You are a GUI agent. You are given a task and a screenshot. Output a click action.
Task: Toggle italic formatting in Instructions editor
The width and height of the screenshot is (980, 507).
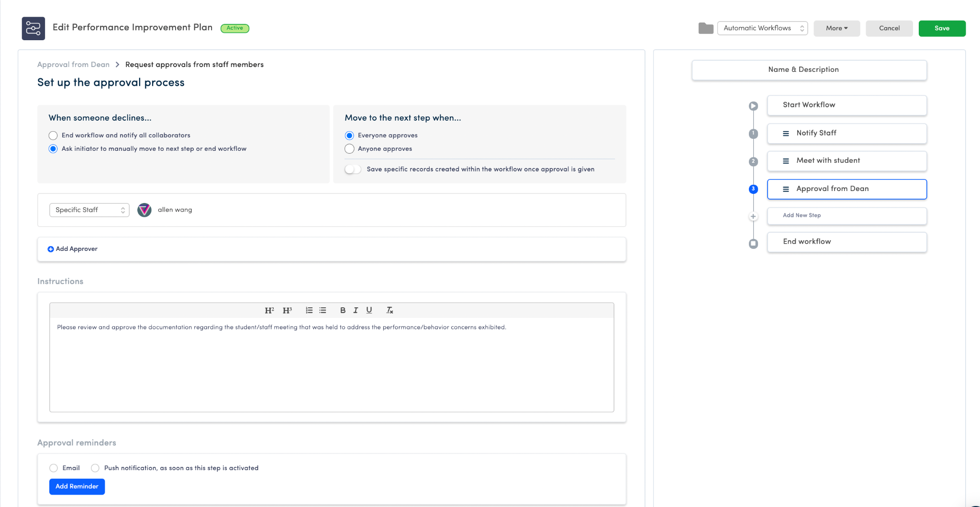click(356, 310)
